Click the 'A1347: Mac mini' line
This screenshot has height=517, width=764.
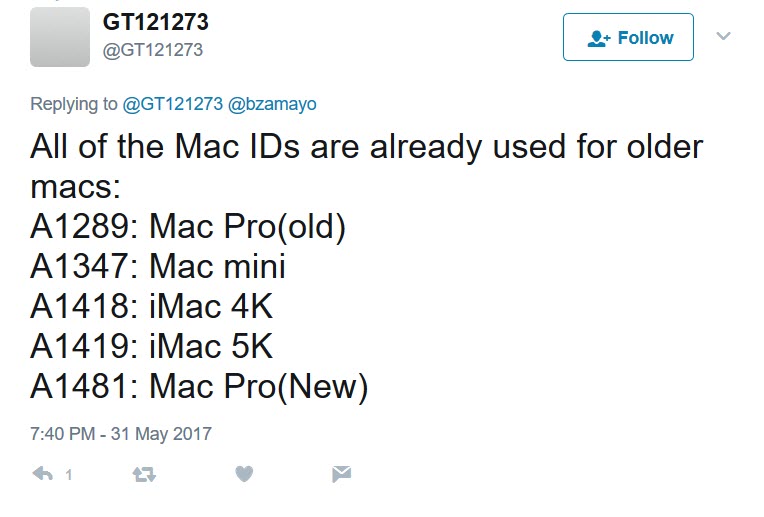pos(158,267)
